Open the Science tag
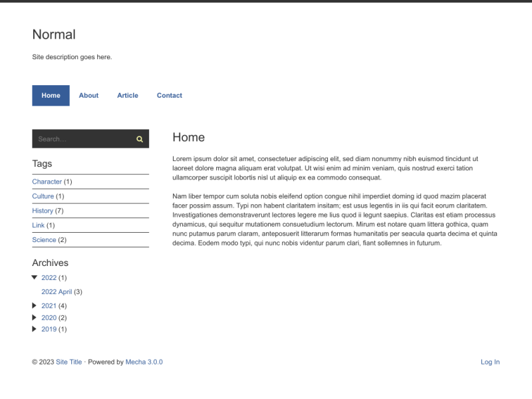532x399 pixels. pos(44,239)
